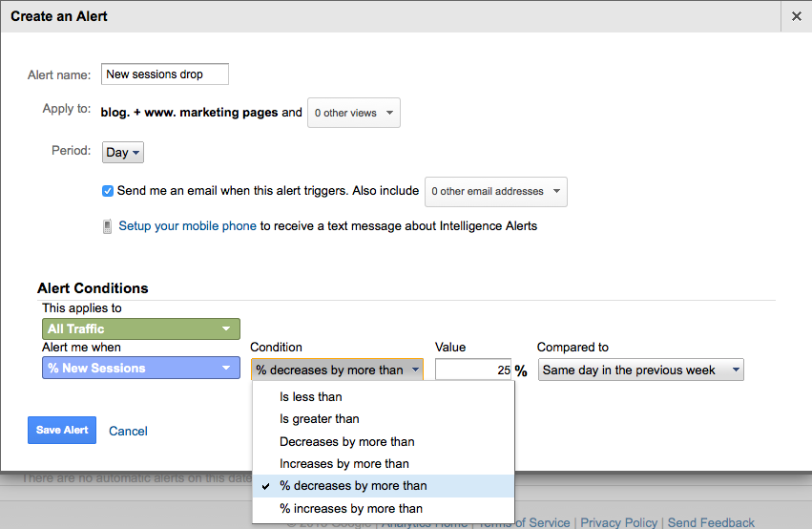Viewport: 812px width, 529px height.
Task: Toggle the send email alert checkbox
Action: pyautogui.click(x=108, y=191)
